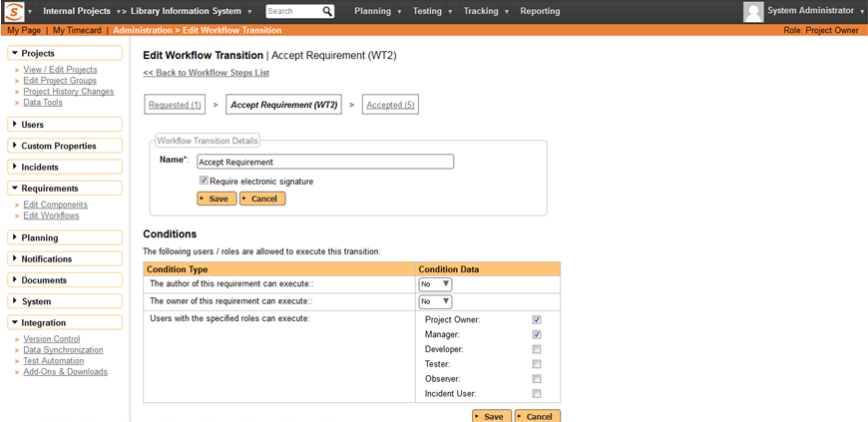This screenshot has width=868, height=422.
Task: Click the search magnifier icon
Action: point(327,11)
